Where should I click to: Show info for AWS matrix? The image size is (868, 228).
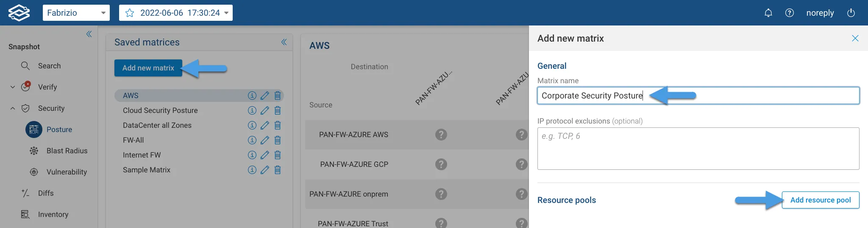(x=252, y=96)
